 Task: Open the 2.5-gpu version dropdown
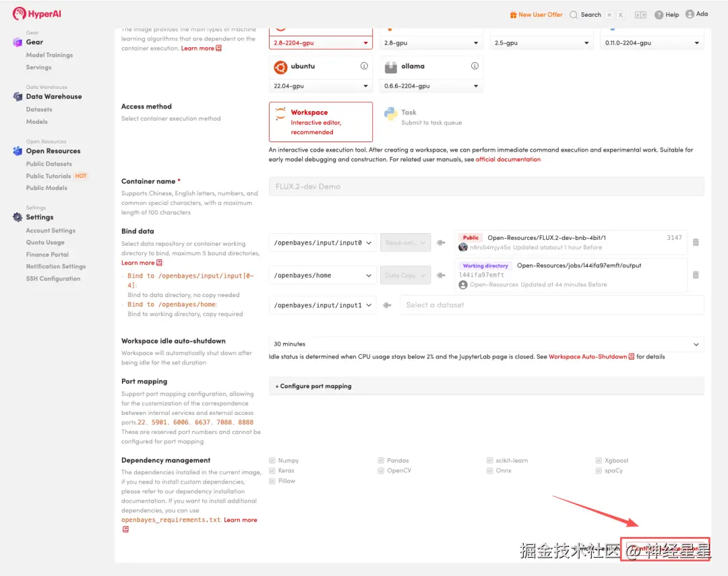point(541,42)
